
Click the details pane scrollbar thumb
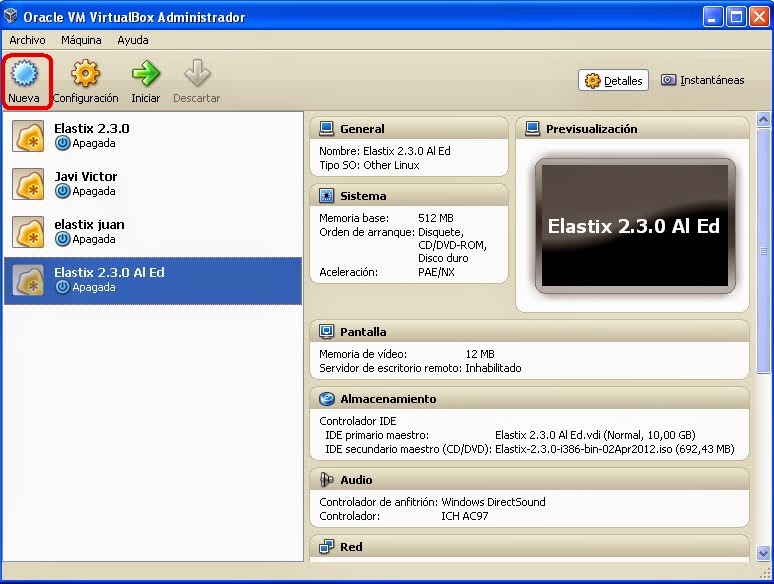763,250
